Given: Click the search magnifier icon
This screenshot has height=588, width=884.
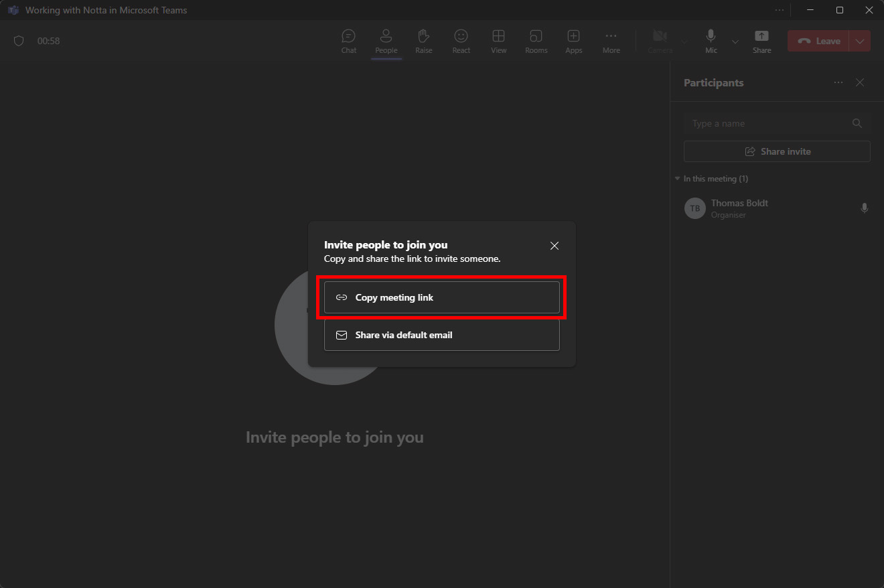Looking at the screenshot, I should coord(857,123).
